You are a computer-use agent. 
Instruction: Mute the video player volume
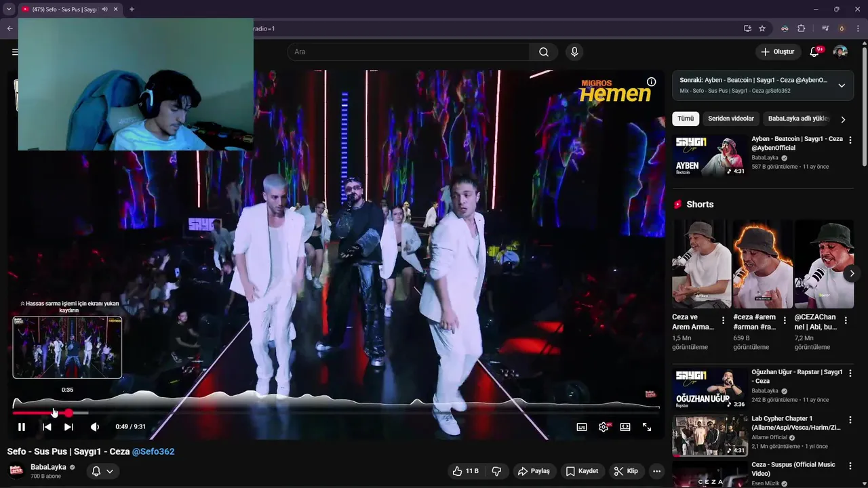[95, 427]
